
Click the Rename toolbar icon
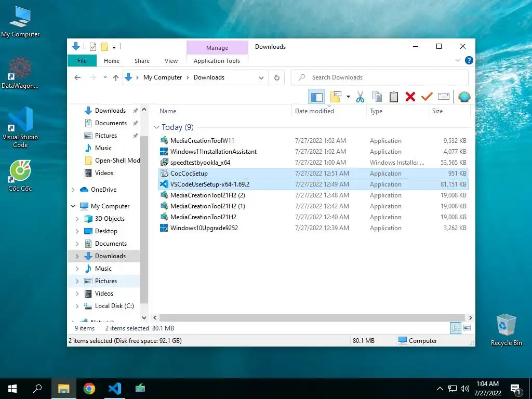click(x=444, y=97)
